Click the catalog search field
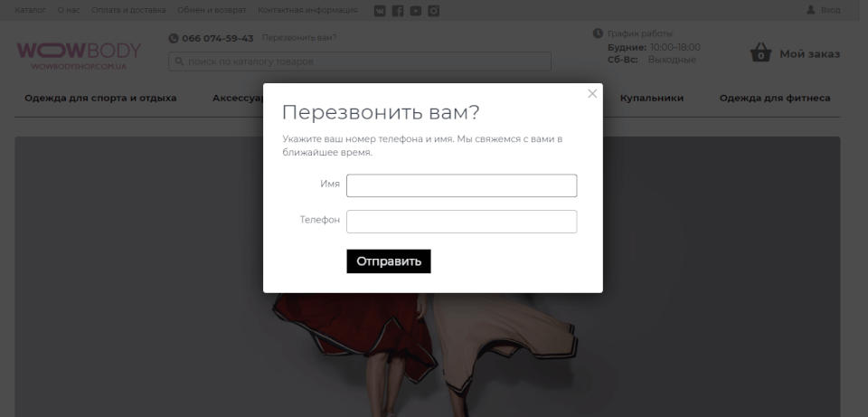This screenshot has width=868, height=417. (360, 62)
